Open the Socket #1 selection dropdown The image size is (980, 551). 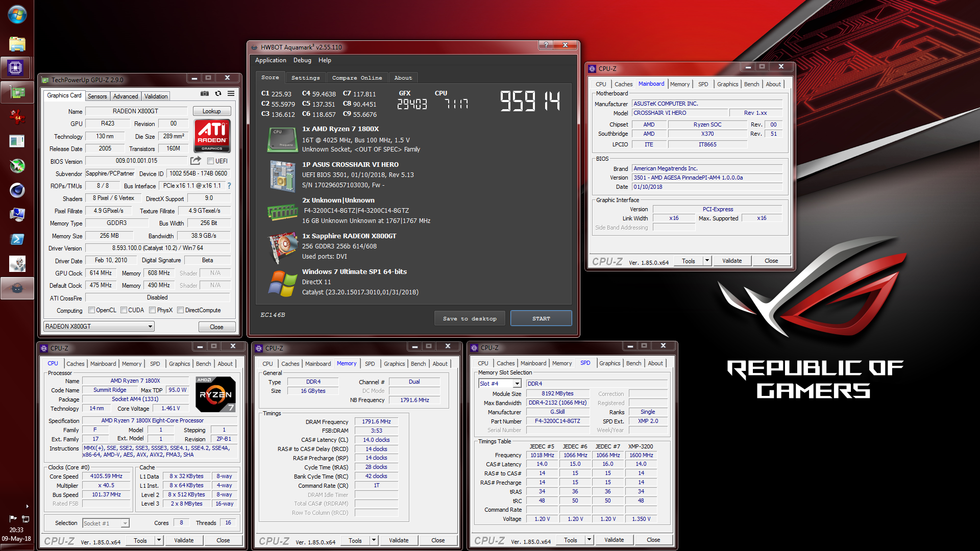pyautogui.click(x=106, y=523)
